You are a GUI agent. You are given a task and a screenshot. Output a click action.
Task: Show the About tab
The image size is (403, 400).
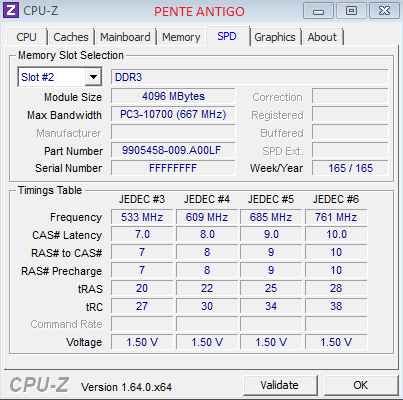coord(322,37)
